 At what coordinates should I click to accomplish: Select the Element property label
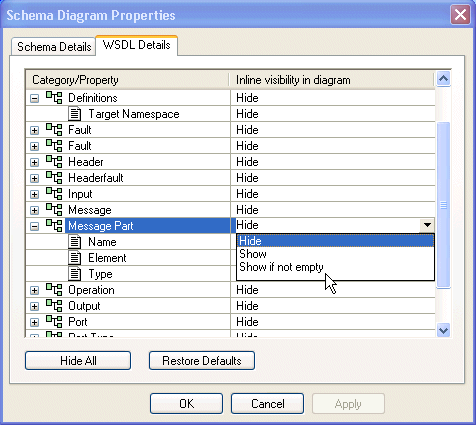pyautogui.click(x=107, y=258)
